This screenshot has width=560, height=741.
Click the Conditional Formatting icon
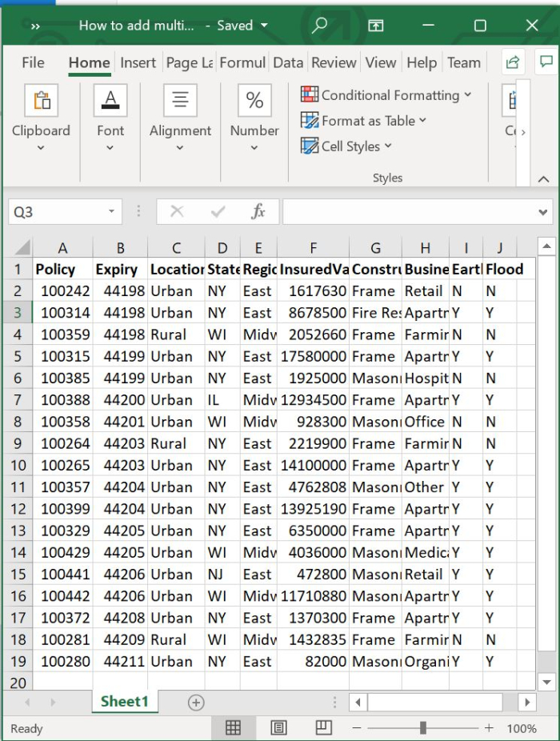tap(310, 94)
